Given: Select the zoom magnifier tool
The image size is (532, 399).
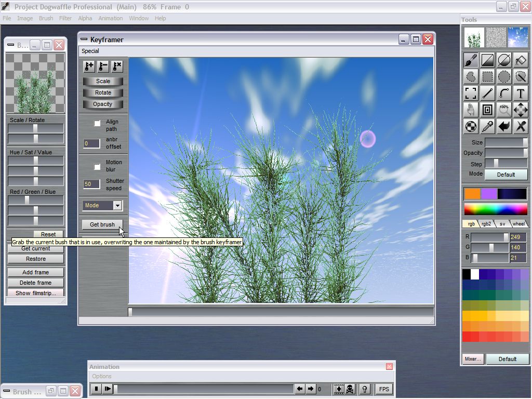Looking at the screenshot, I should click(504, 110).
